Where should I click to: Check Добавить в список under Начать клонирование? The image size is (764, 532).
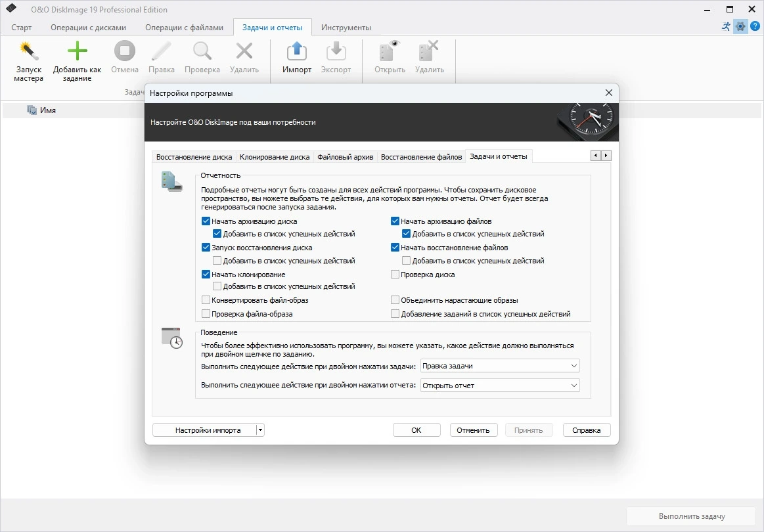217,286
